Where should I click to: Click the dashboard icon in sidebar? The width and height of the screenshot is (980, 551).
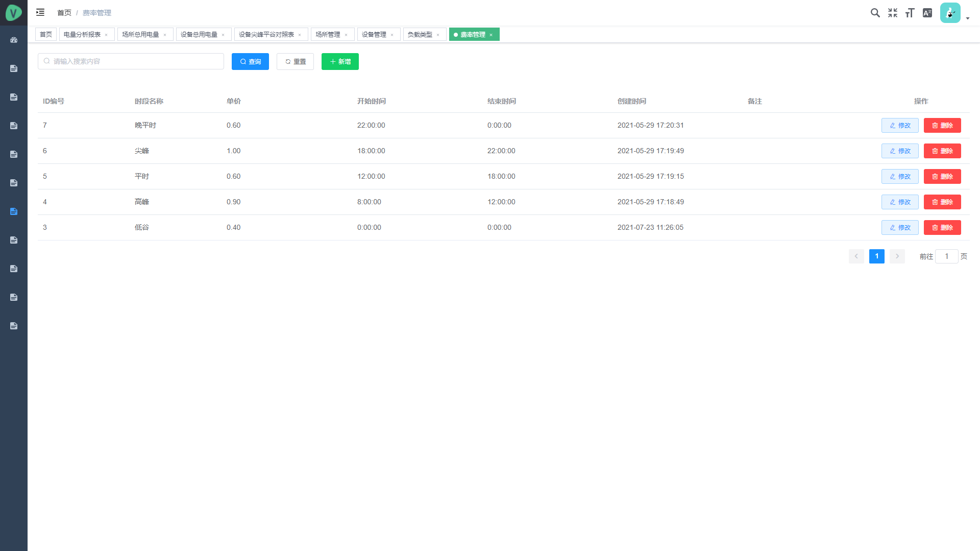pyautogui.click(x=14, y=40)
